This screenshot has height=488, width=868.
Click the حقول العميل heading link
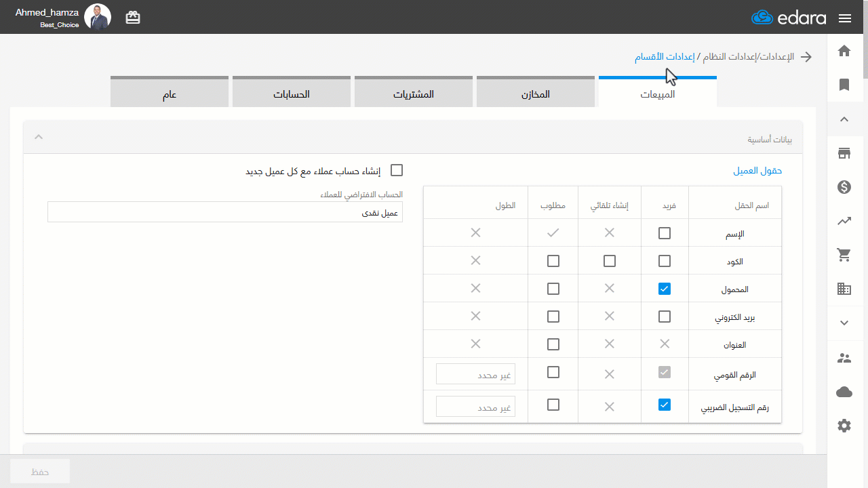point(757,171)
